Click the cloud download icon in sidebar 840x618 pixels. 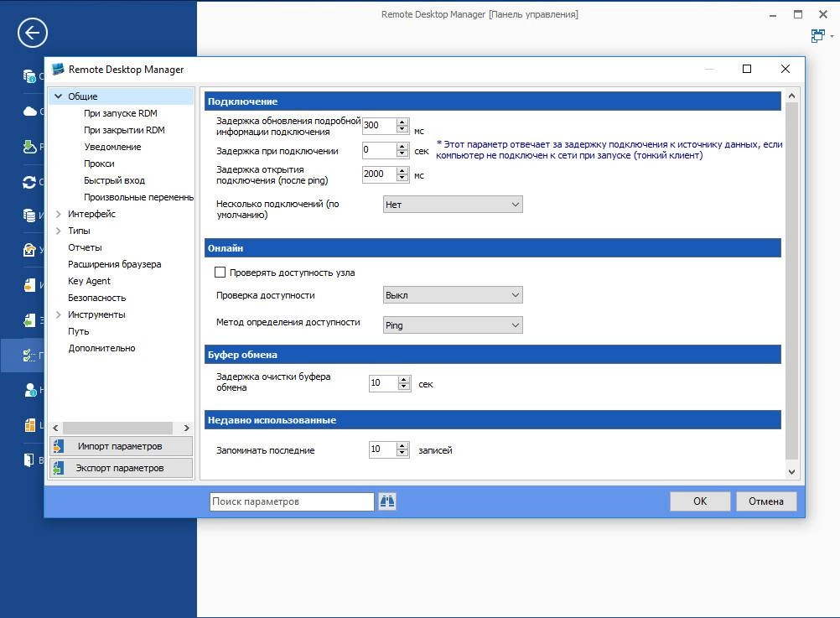pyautogui.click(x=29, y=147)
